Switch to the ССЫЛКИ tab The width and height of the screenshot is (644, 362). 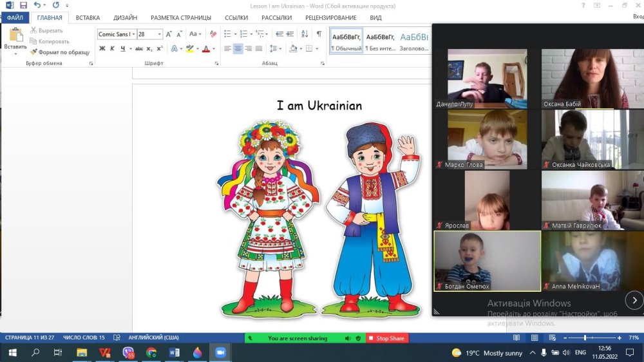(x=236, y=17)
